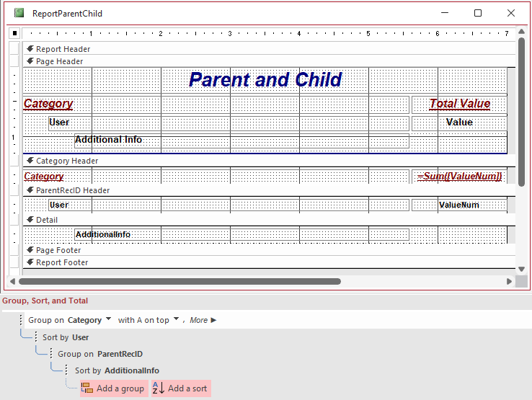Click the report selector box at ruler corner

tap(14, 33)
